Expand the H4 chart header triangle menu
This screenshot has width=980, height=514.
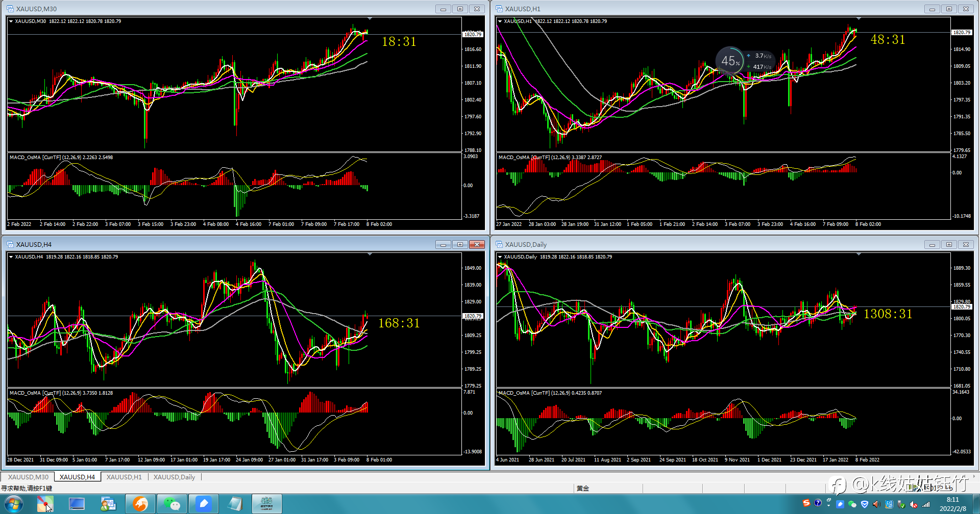[x=11, y=257]
